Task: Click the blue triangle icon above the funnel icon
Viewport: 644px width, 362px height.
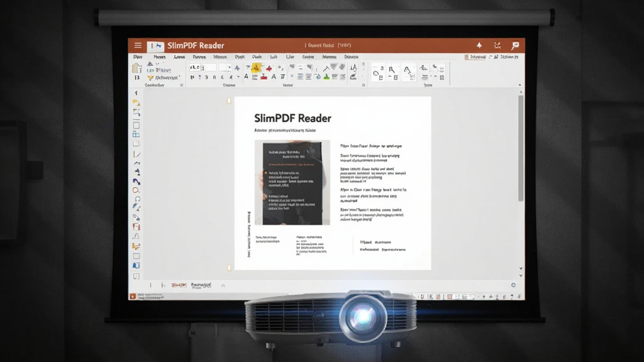Action: 150,64
